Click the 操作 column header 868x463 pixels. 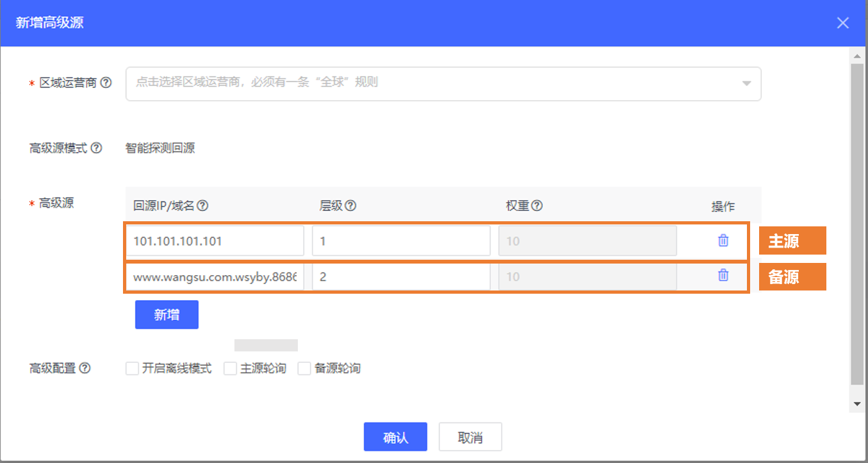[723, 206]
